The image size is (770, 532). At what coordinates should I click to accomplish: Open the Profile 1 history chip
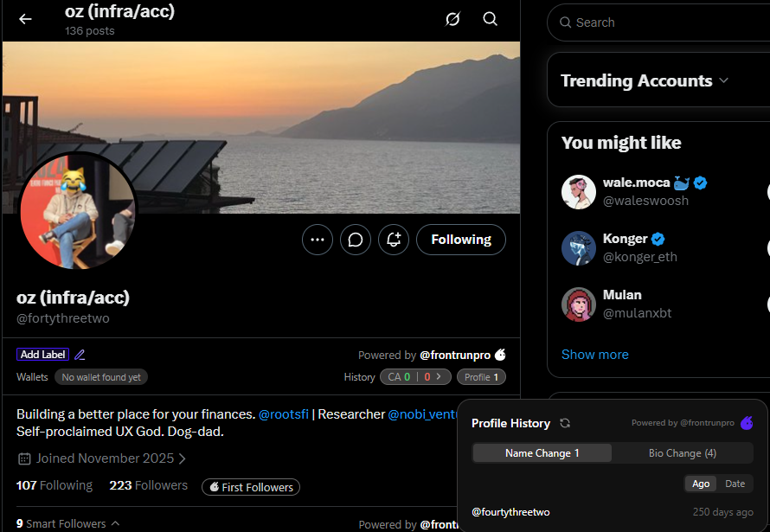(481, 377)
